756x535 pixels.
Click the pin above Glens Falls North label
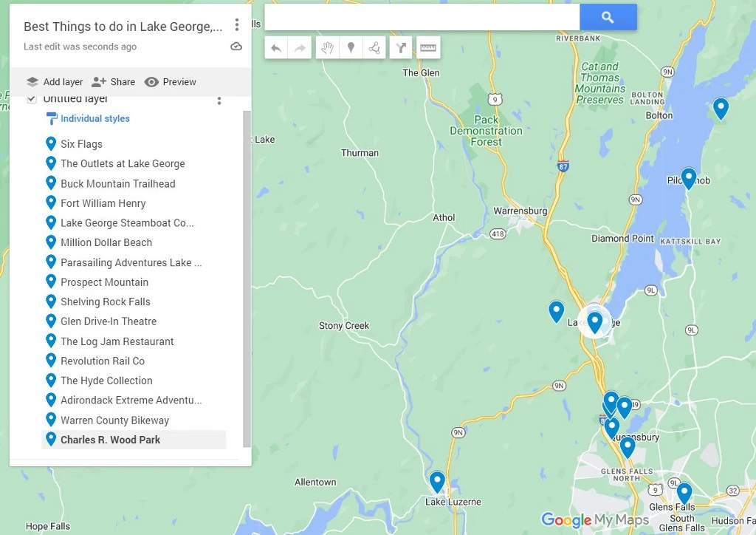tap(628, 447)
